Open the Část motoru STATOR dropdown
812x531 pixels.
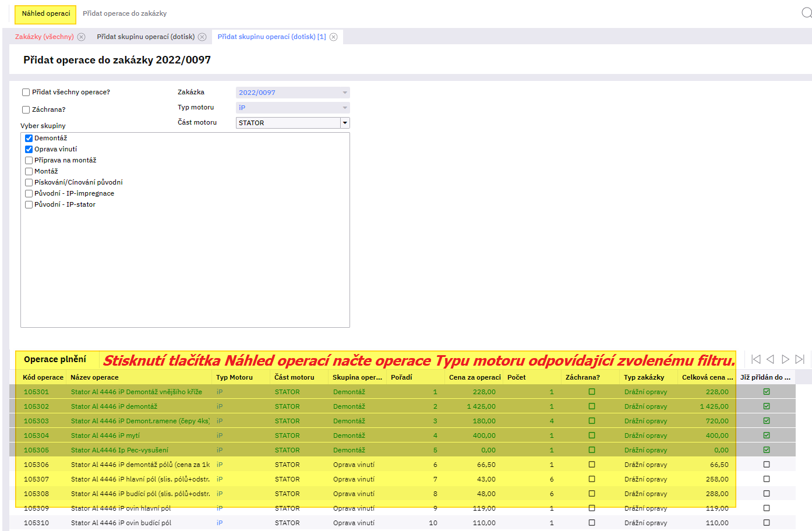(345, 123)
